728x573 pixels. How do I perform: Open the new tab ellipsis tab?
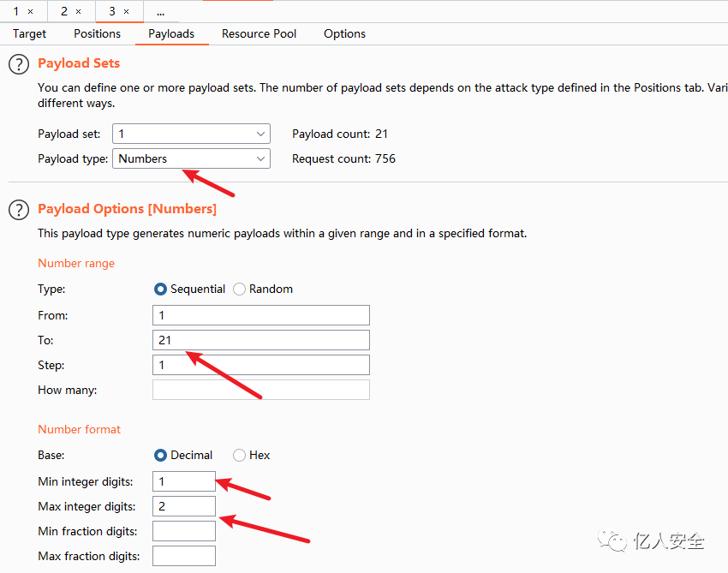161,12
